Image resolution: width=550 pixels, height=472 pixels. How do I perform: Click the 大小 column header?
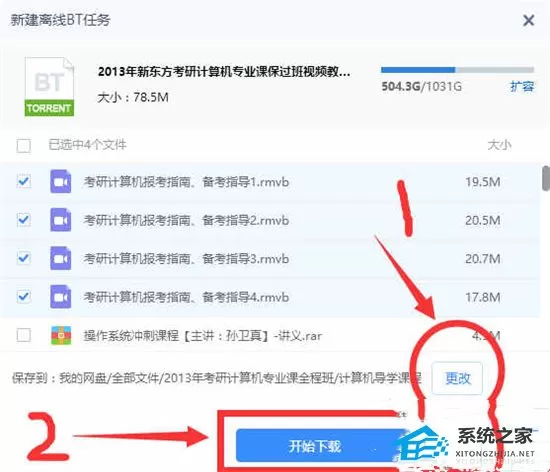499,144
